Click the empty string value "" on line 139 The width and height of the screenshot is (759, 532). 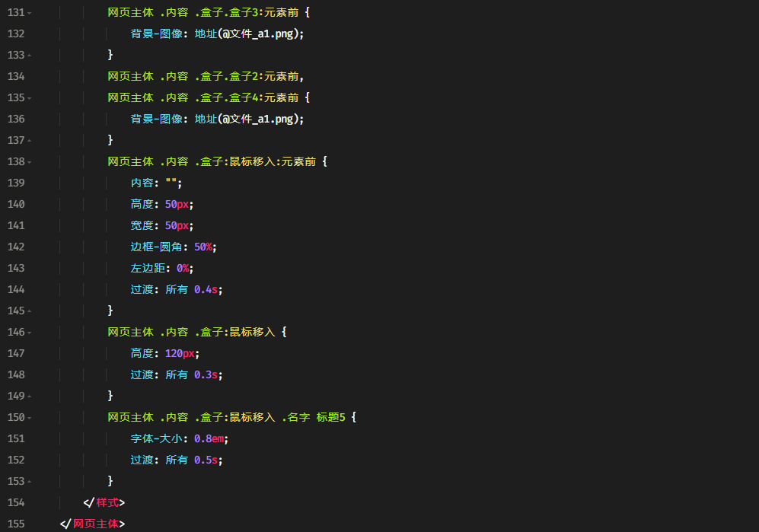[x=171, y=183]
